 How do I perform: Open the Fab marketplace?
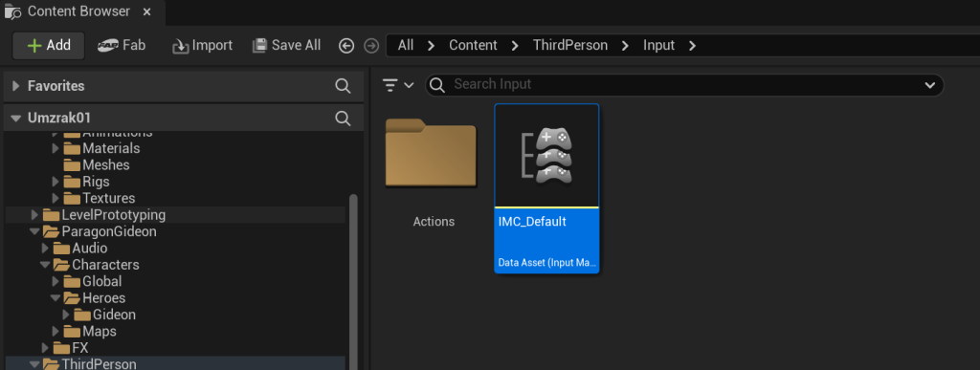tap(122, 46)
